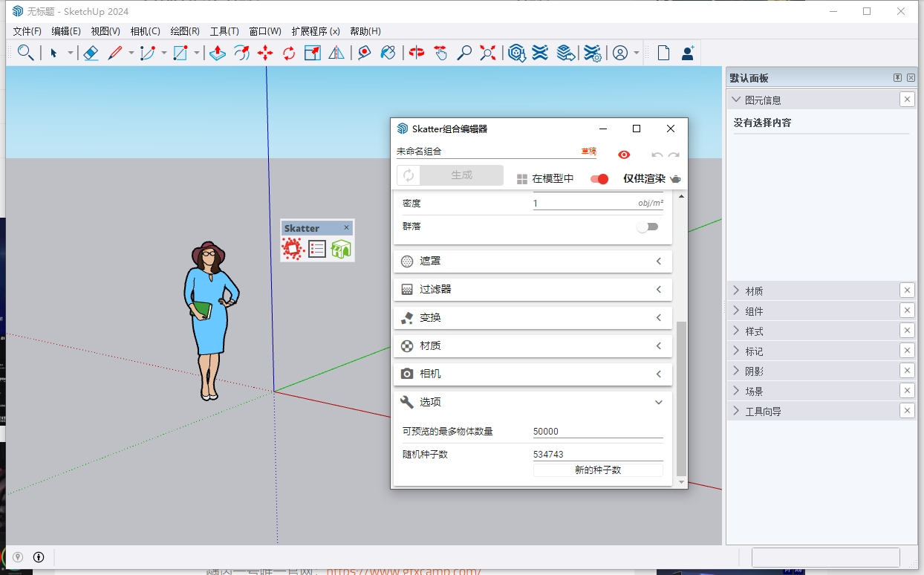This screenshot has width=924, height=575.
Task: Activate the Orbit camera tool
Action: pyautogui.click(x=417, y=53)
